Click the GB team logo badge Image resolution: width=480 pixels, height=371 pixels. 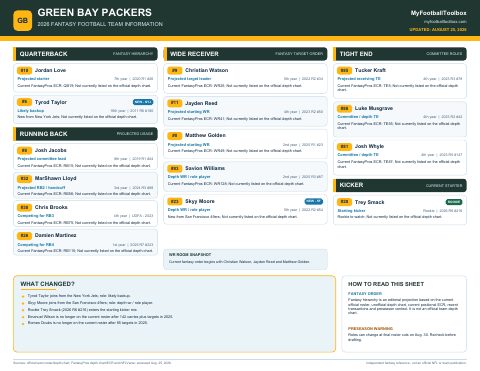23,20
